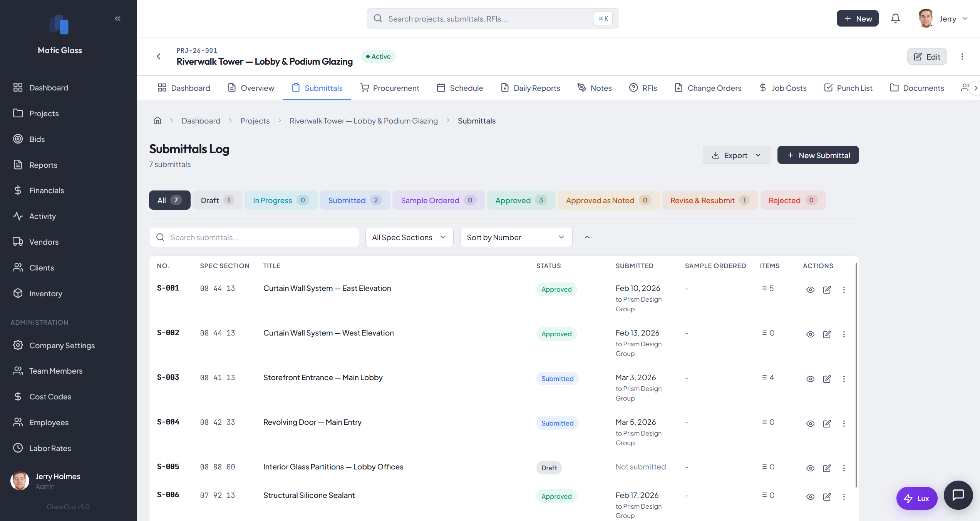This screenshot has width=980, height=521.
Task: Click the home breadcrumb icon
Action: point(157,120)
